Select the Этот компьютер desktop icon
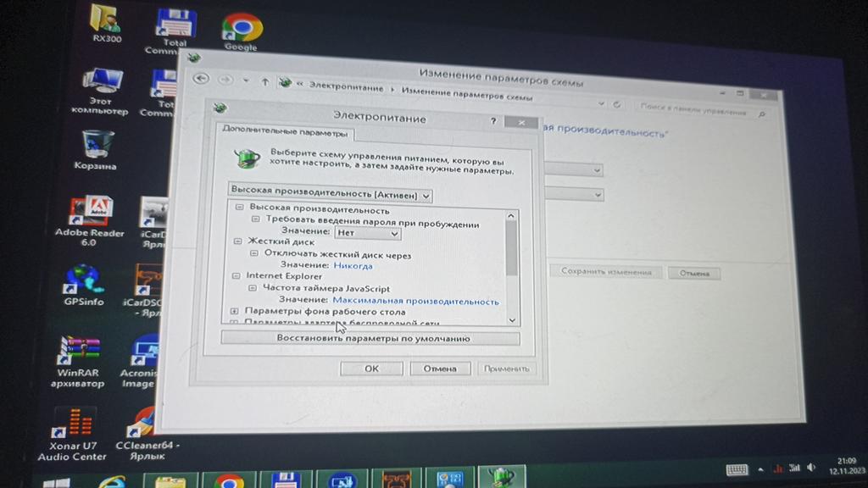 click(101, 91)
